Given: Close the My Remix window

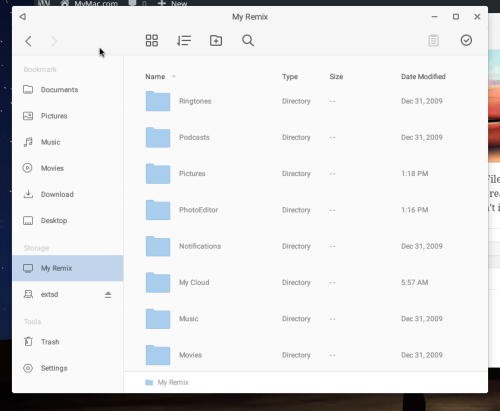Looking at the screenshot, I should [477, 17].
